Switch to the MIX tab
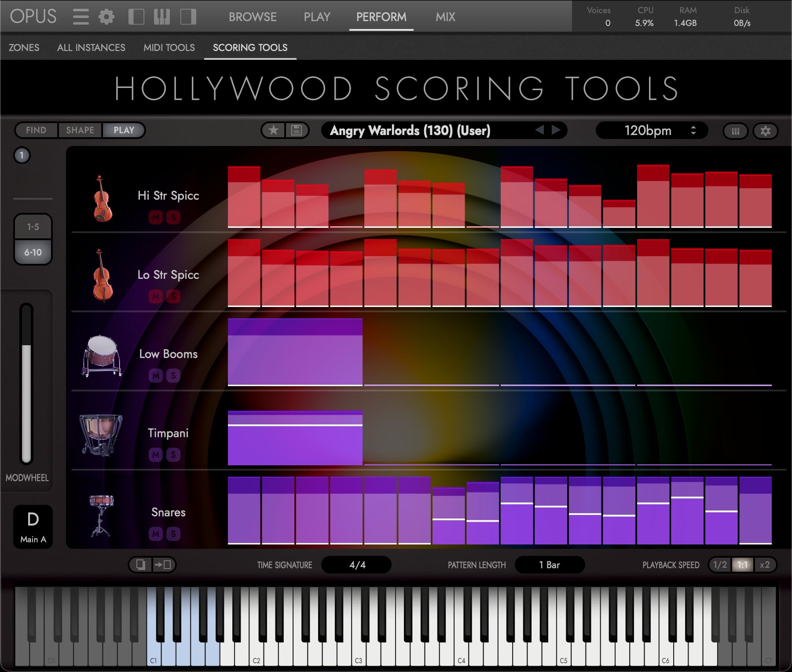792x672 pixels. click(x=445, y=17)
